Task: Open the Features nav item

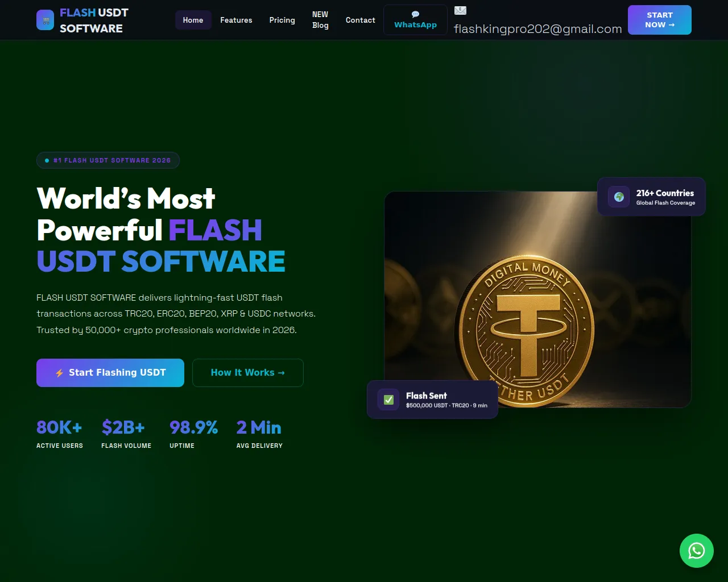Action: pos(236,20)
